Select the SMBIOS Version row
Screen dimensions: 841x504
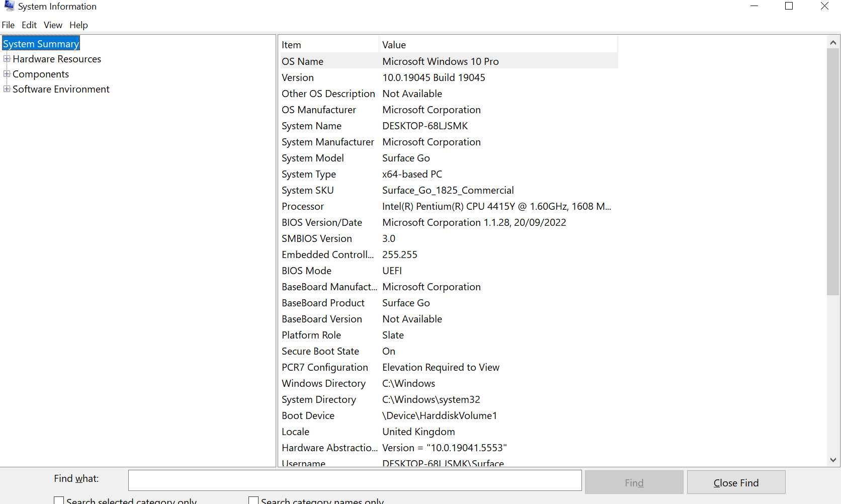tap(448, 238)
